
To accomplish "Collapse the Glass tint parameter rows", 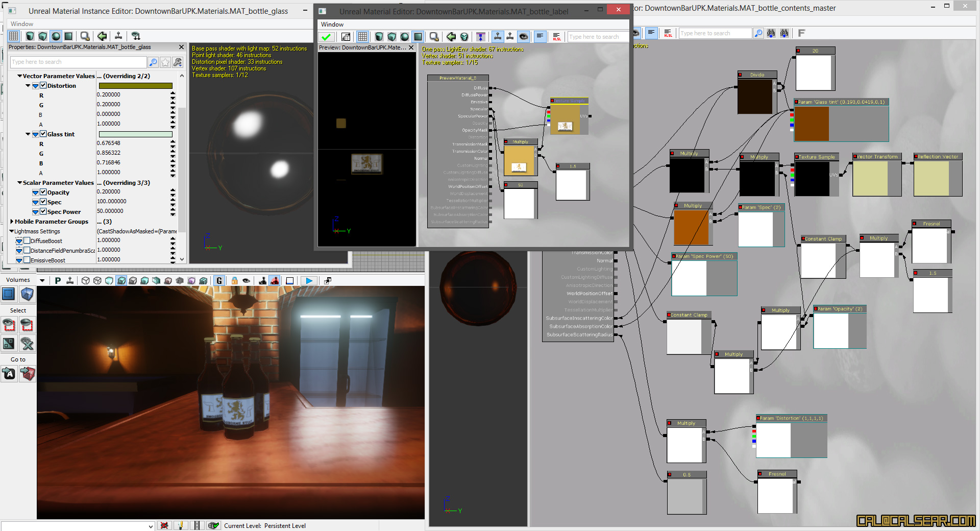I will [28, 134].
